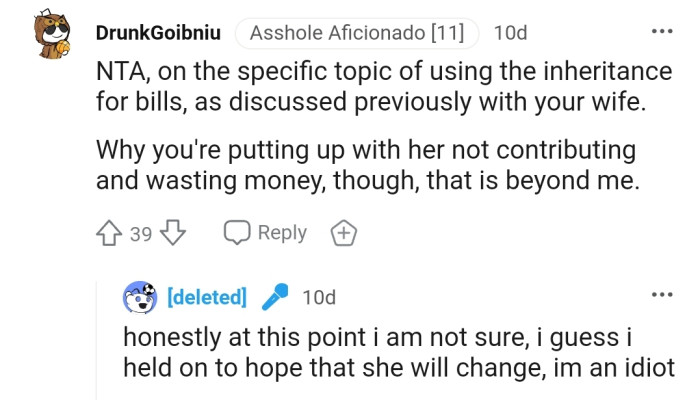Open more options for DrunkGoibniu's comment
The width and height of the screenshot is (700, 400).
pyautogui.click(x=662, y=32)
